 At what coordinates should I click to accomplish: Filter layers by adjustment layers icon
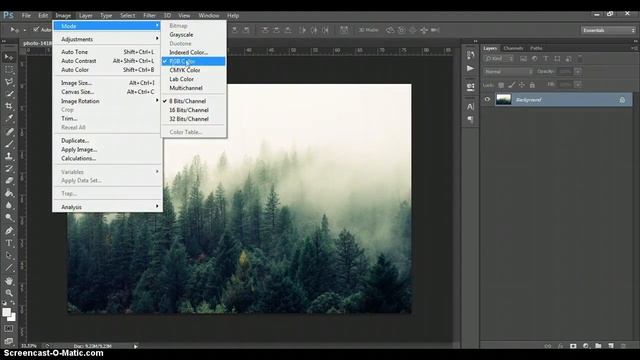[x=534, y=59]
